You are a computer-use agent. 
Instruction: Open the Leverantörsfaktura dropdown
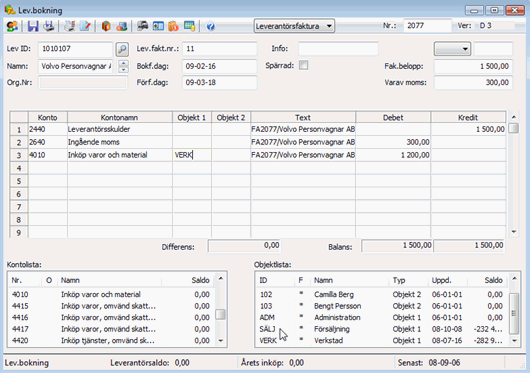[x=294, y=26]
